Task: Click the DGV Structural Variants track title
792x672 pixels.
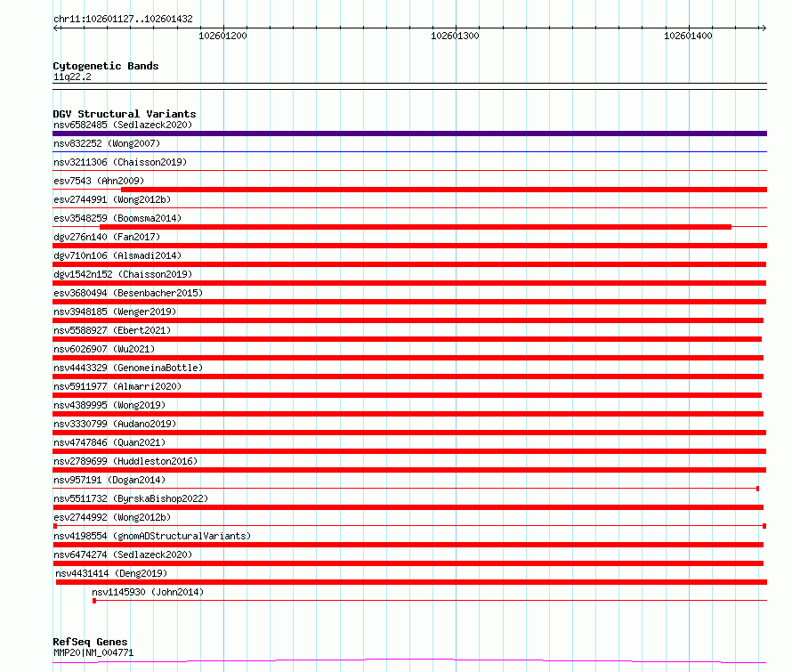Action: click(x=125, y=114)
